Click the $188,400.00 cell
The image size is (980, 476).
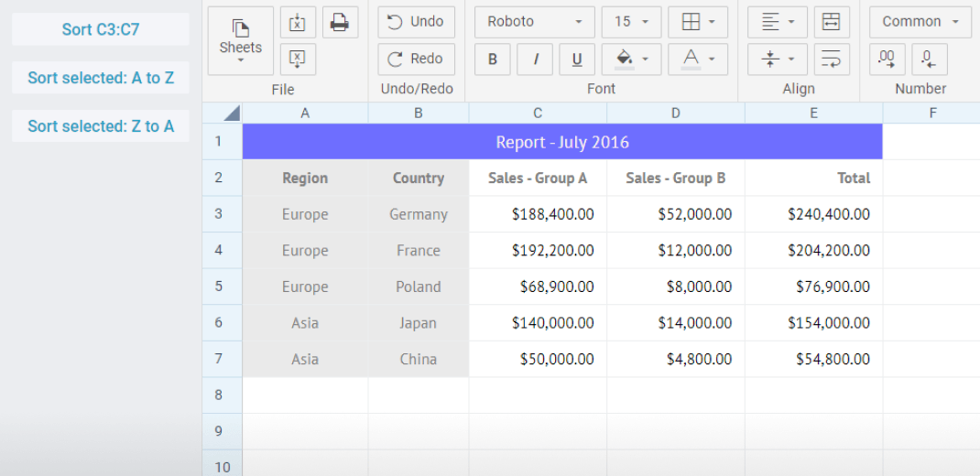(539, 214)
